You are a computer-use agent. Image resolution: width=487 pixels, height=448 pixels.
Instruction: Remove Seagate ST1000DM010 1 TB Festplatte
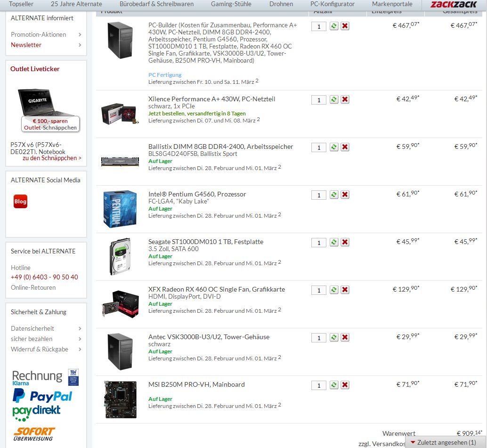click(x=345, y=242)
